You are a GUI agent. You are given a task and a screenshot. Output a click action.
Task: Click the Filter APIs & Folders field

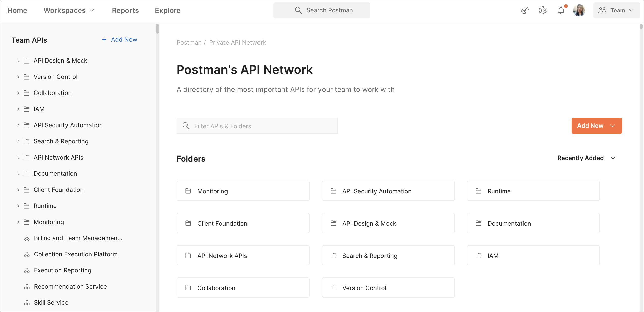257,126
